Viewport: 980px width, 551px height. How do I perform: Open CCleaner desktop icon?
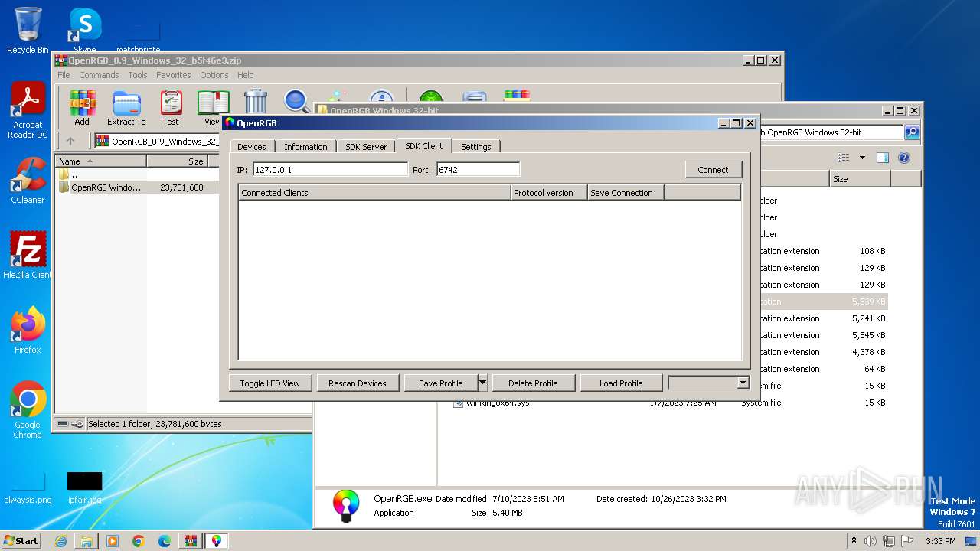coord(28,181)
